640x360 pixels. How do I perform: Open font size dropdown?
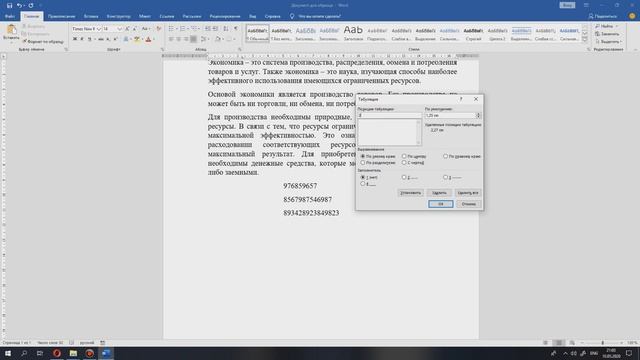[x=120, y=29]
